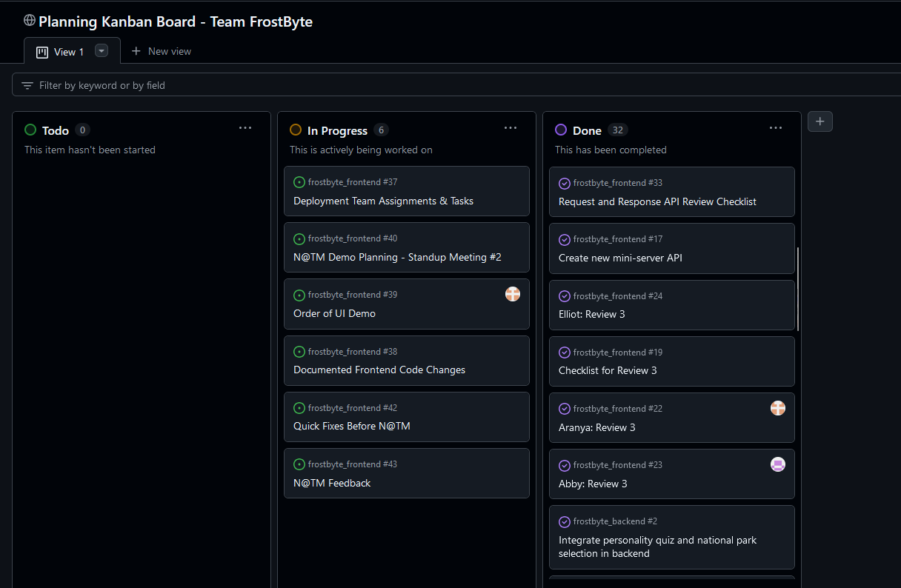Click the Planning Kanban Board - Team FrostByte title
Viewport: 901px width, 588px height.
(176, 21)
